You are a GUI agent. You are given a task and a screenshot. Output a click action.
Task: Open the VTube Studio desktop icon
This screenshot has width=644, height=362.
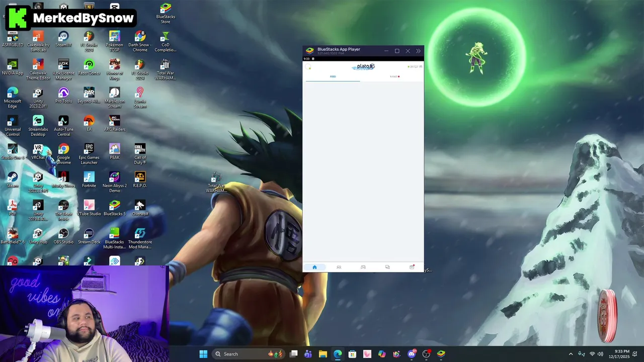tap(89, 208)
